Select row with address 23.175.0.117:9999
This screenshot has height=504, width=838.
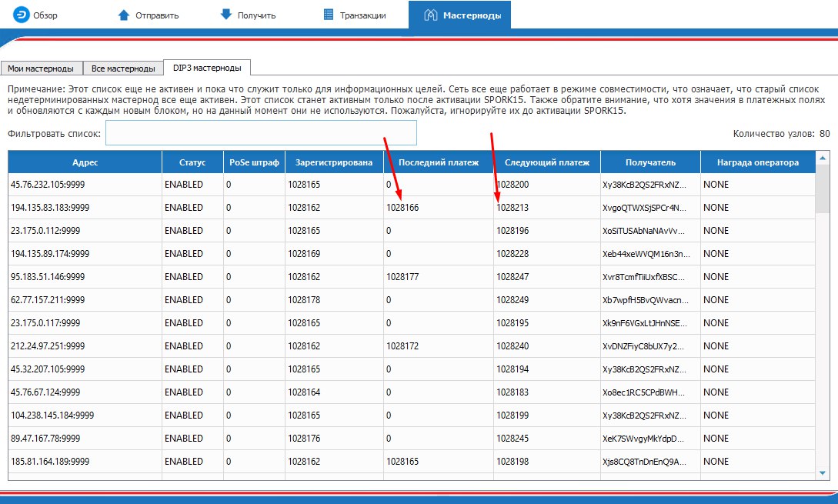pos(412,323)
